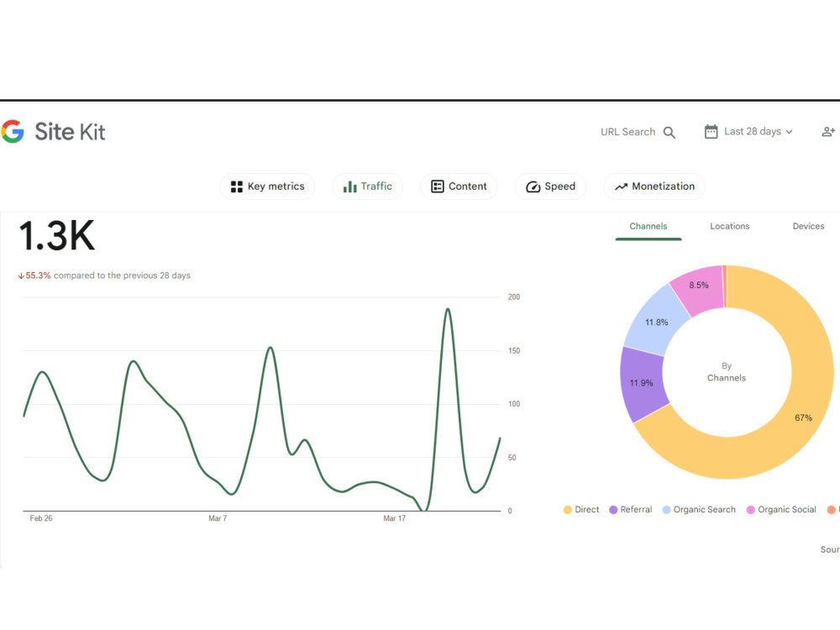Click the Monetization trend arrow icon
This screenshot has height=630, width=840.
[x=621, y=186]
